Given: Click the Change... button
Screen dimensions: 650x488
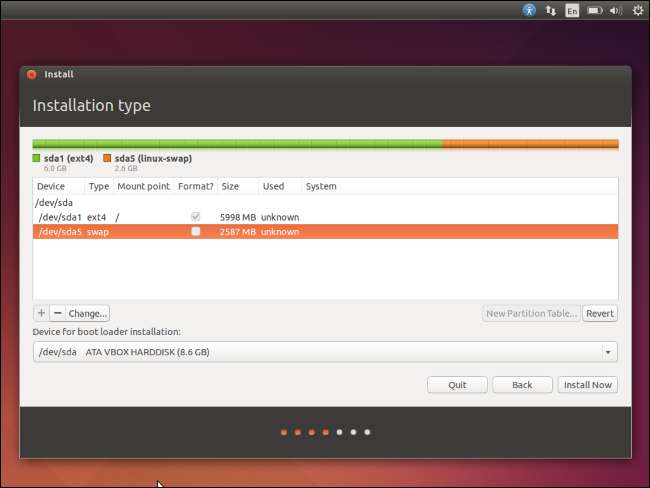Looking at the screenshot, I should pos(87,313).
